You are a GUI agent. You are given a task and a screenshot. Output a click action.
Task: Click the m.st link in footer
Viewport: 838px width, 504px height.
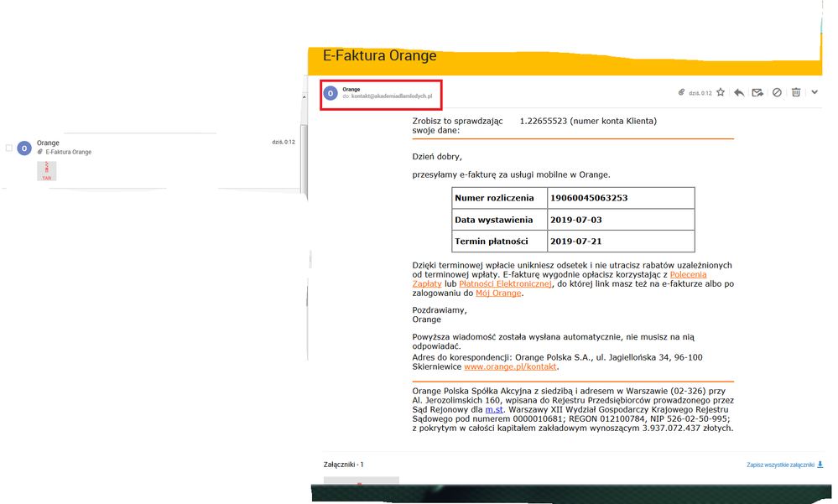click(493, 409)
